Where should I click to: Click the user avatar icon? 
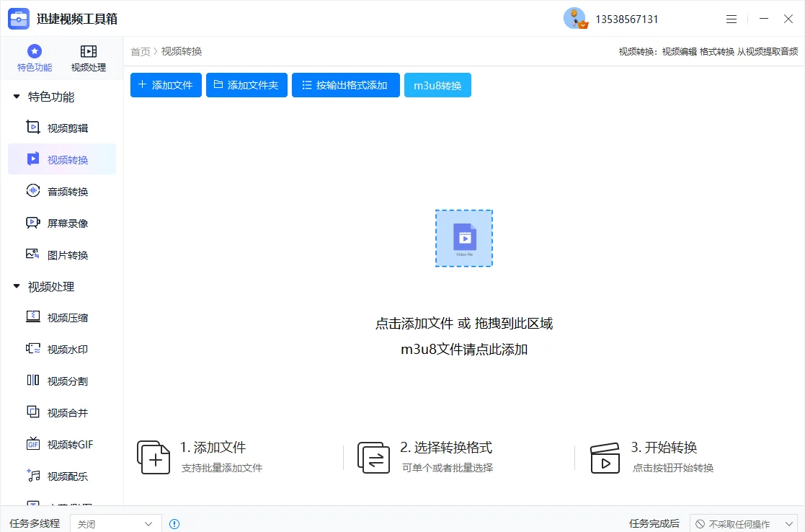click(575, 19)
